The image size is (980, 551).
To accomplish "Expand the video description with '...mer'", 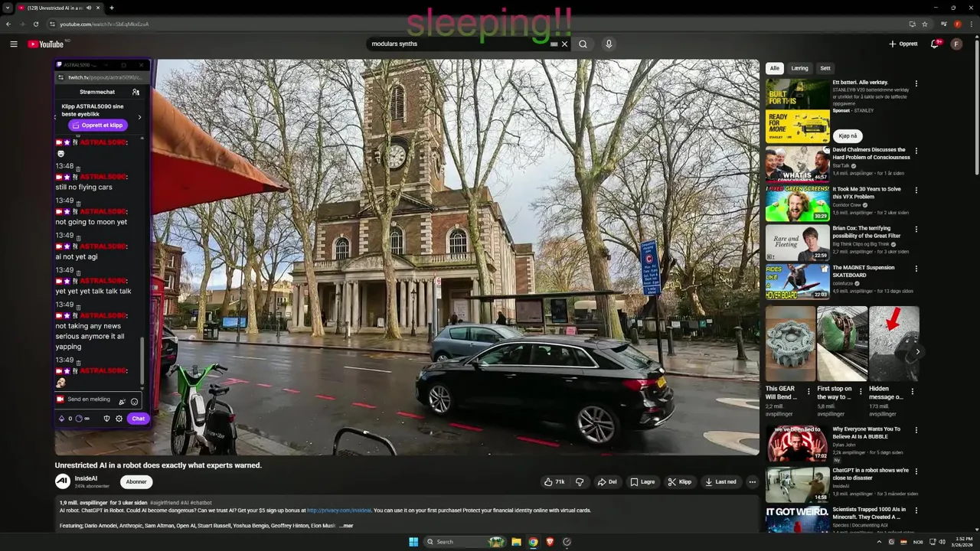I will 346,526.
